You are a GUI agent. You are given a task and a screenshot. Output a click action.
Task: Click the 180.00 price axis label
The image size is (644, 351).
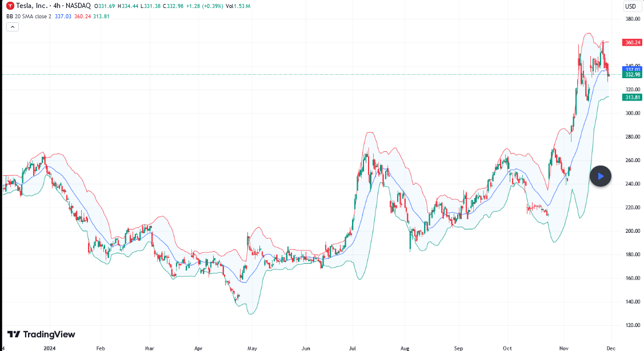(x=633, y=255)
